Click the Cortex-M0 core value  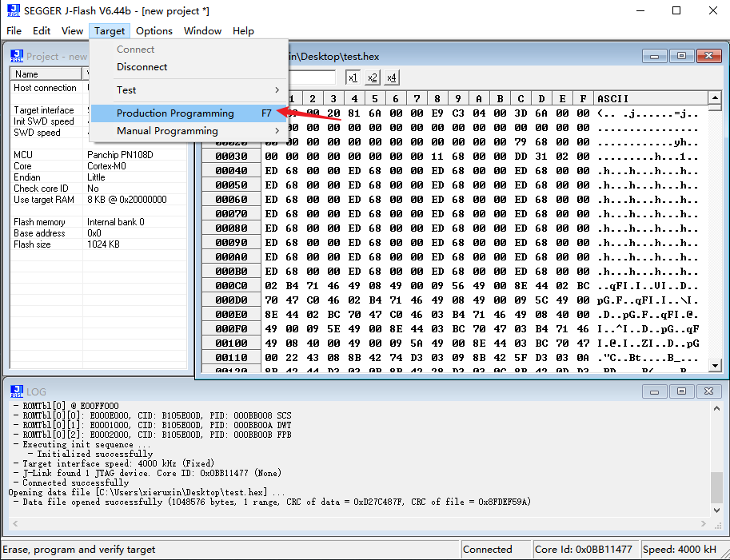coord(106,166)
